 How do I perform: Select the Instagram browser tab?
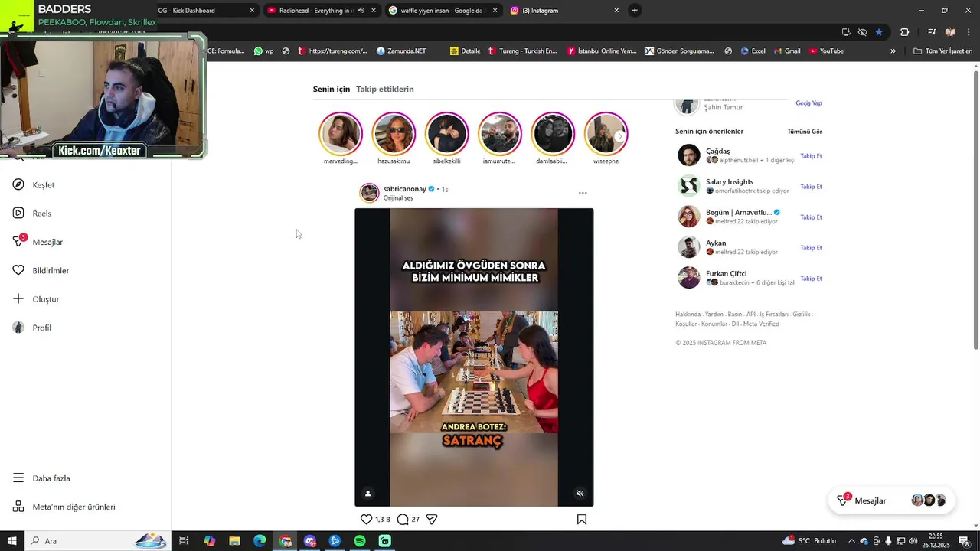click(564, 11)
